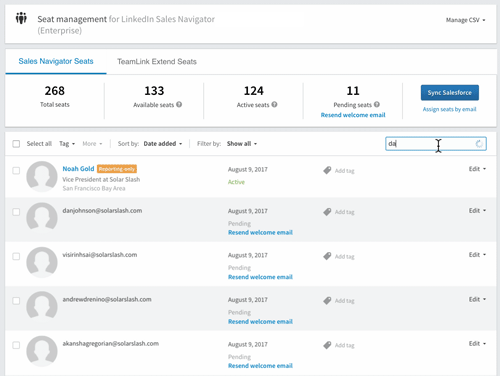Click the 11 Pending seats count
This screenshot has width=500, height=376.
[x=353, y=91]
